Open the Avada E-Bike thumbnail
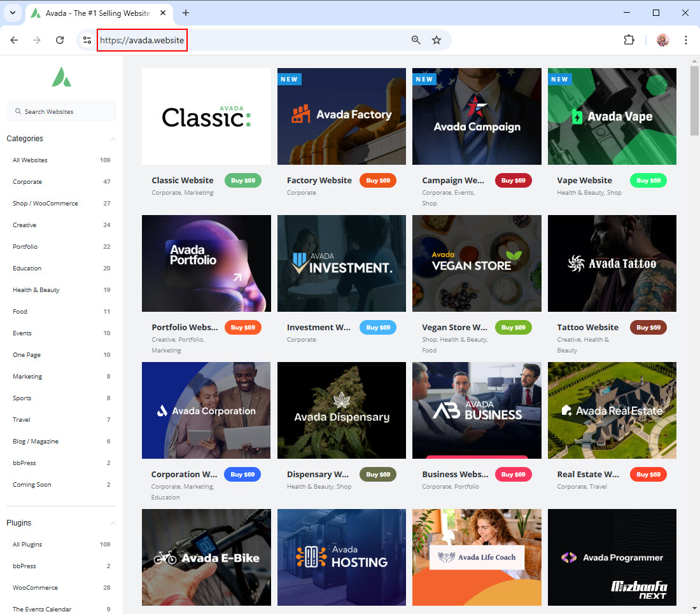The width and height of the screenshot is (700, 614). point(206,557)
